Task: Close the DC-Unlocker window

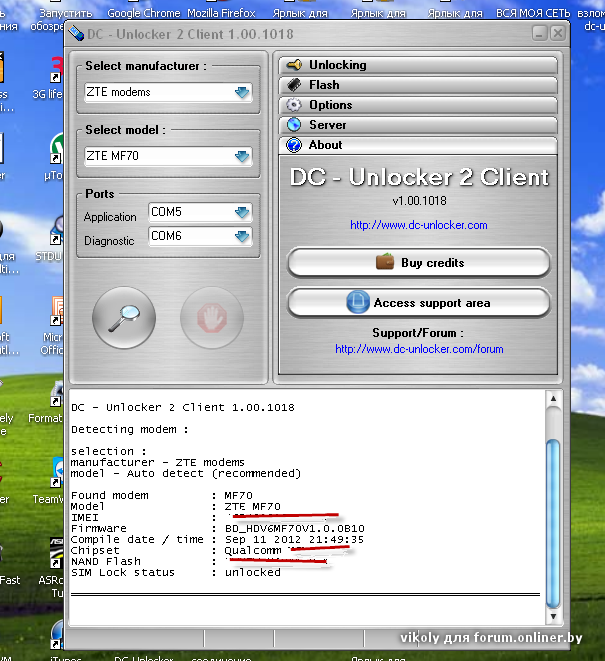Action: [x=558, y=33]
